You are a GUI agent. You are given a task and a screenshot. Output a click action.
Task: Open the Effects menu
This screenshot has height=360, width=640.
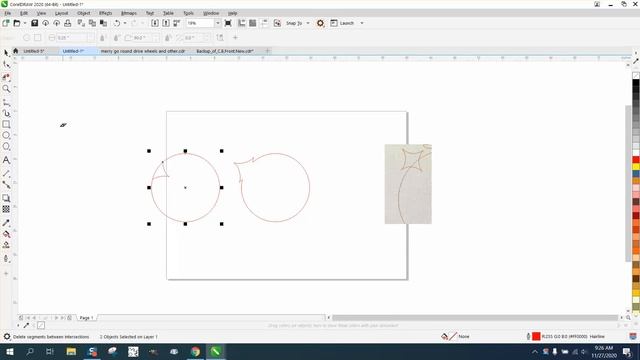click(105, 13)
